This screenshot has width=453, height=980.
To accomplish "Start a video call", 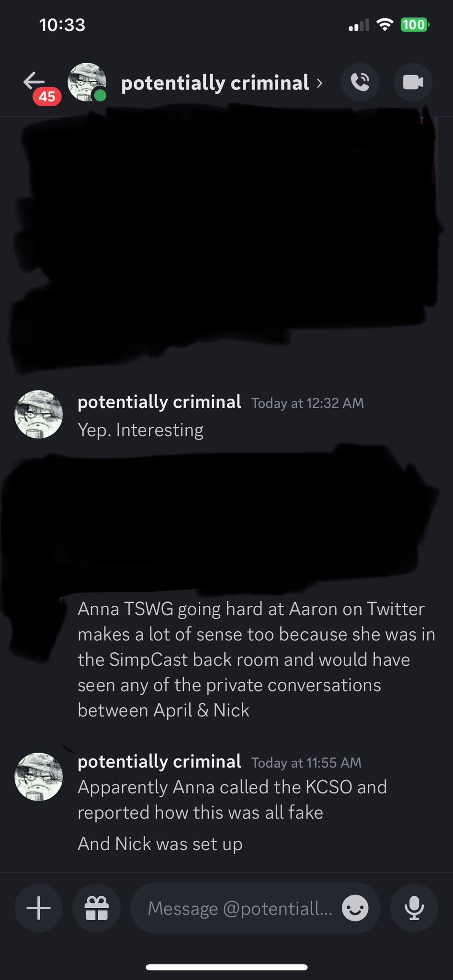I will [x=413, y=82].
